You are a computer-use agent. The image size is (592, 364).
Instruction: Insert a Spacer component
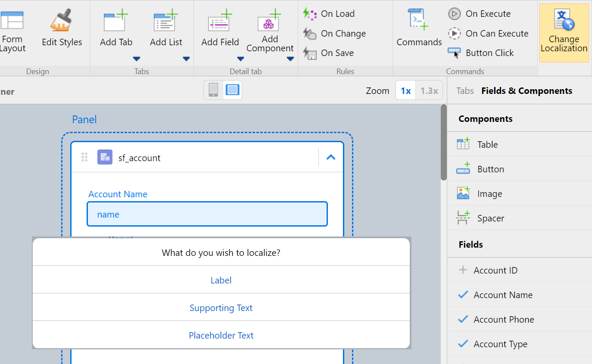pyautogui.click(x=490, y=218)
